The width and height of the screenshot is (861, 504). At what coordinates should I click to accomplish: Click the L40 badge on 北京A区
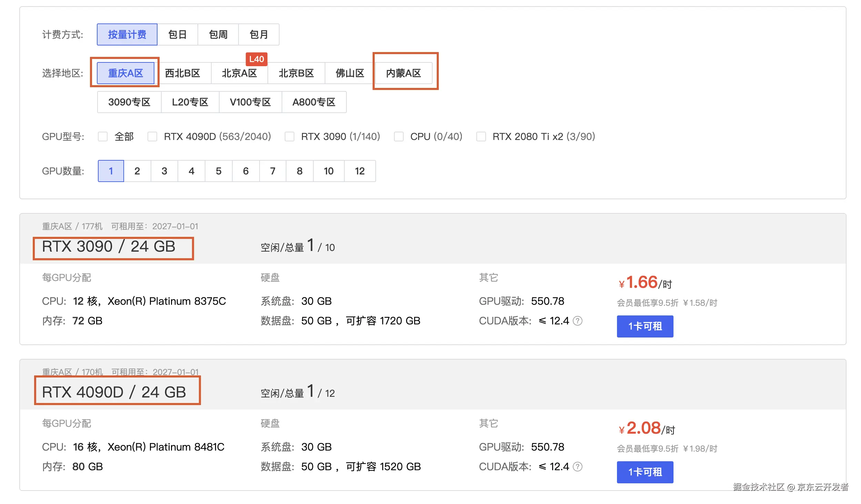click(x=256, y=59)
